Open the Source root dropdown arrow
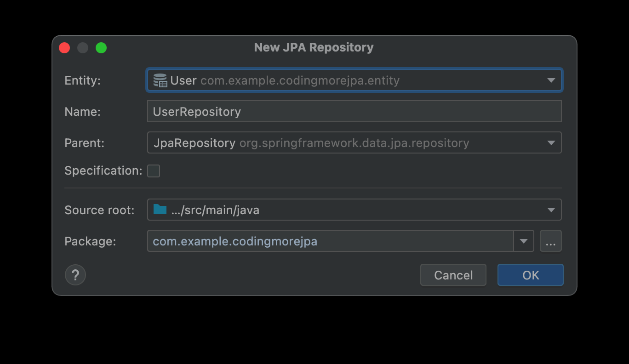 click(x=551, y=210)
